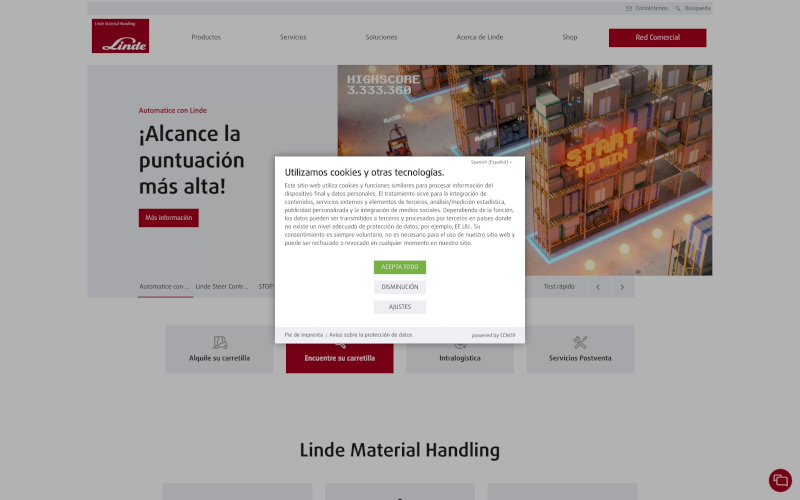Image resolution: width=800 pixels, height=500 pixels.
Task: Click the envelope icon beside Contáctenos
Action: pos(629,8)
